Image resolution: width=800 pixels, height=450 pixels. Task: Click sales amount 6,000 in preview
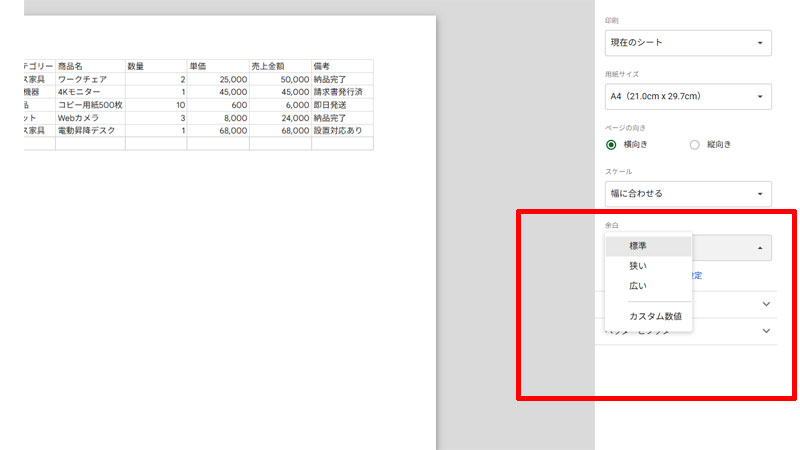pyautogui.click(x=280, y=105)
